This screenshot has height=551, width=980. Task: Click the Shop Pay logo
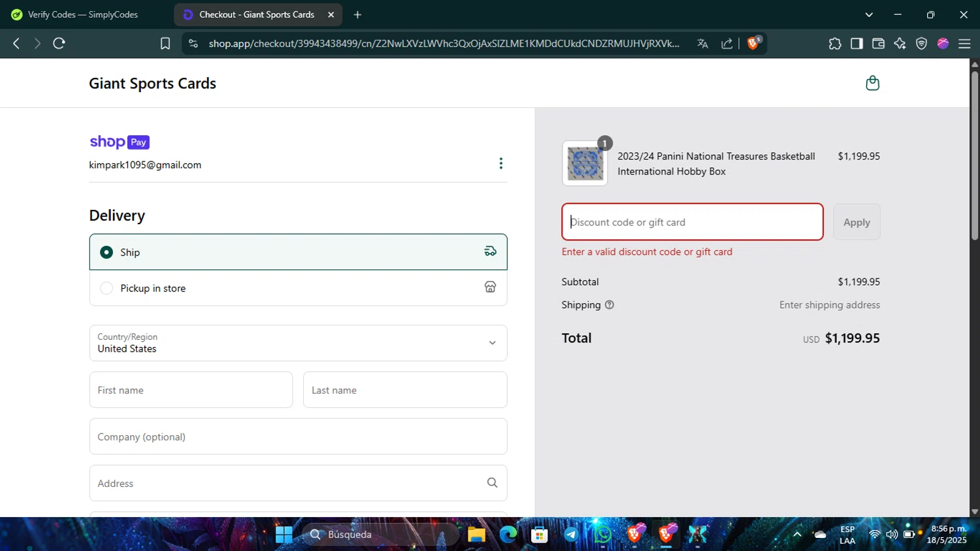click(120, 142)
